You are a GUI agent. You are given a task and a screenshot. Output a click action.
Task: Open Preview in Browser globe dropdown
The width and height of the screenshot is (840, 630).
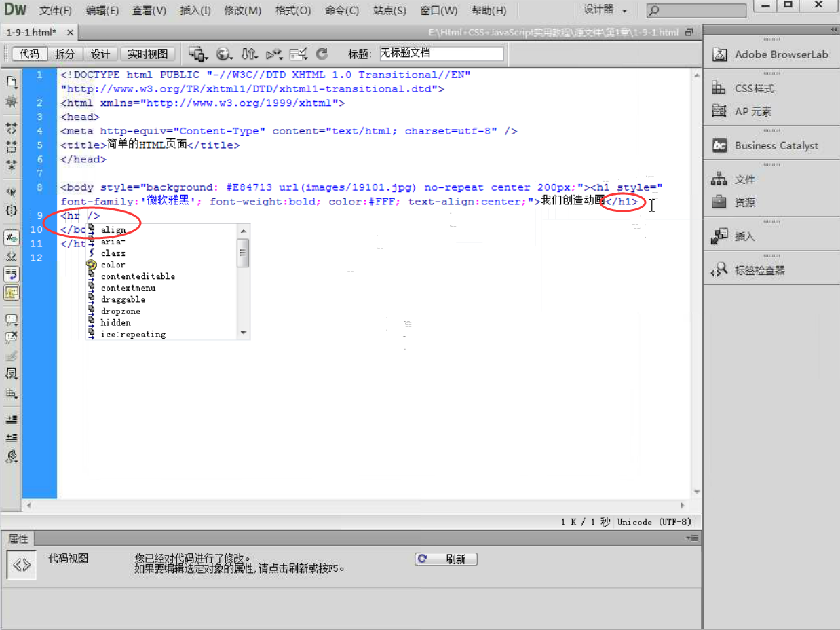pyautogui.click(x=224, y=54)
